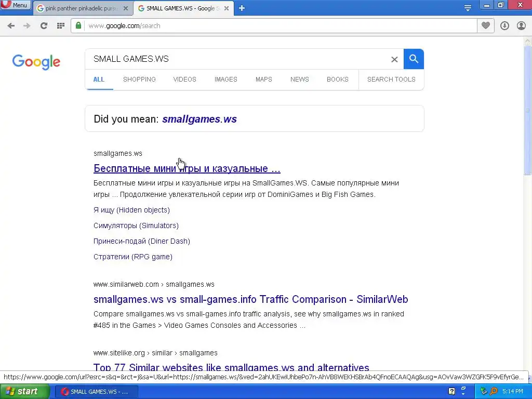Bookmark page with the heart icon

(486, 25)
